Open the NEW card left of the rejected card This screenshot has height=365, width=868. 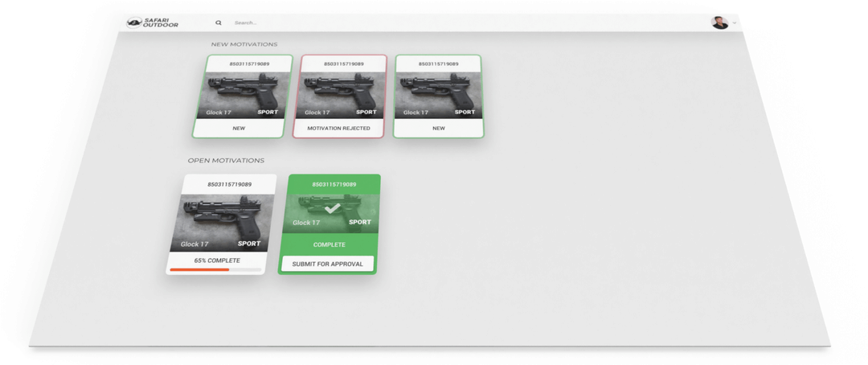tap(243, 96)
